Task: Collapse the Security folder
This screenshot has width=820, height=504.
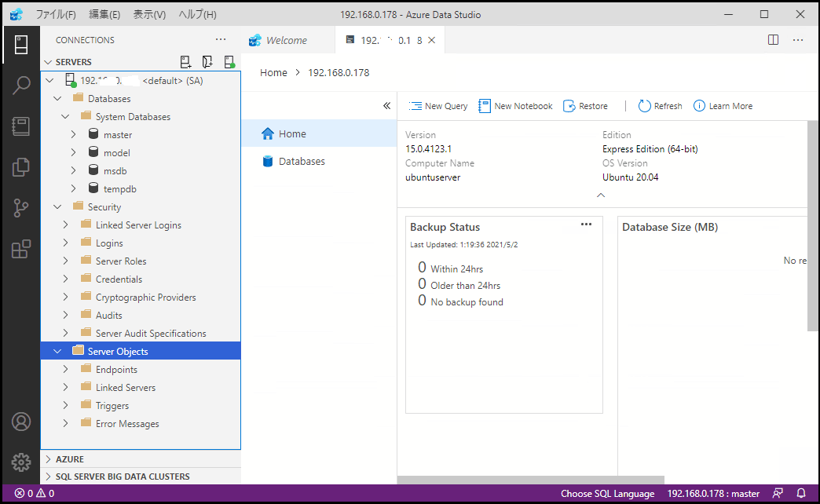Action: [x=57, y=207]
